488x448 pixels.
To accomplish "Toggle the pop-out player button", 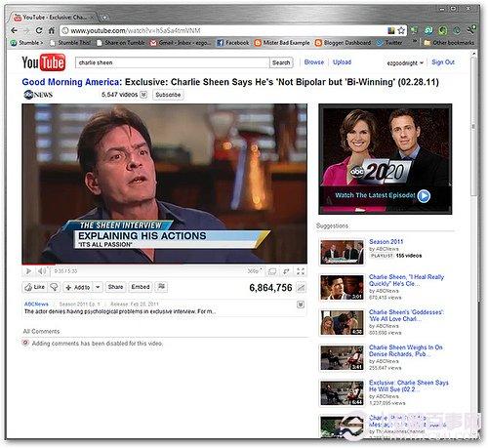I will (x=286, y=271).
